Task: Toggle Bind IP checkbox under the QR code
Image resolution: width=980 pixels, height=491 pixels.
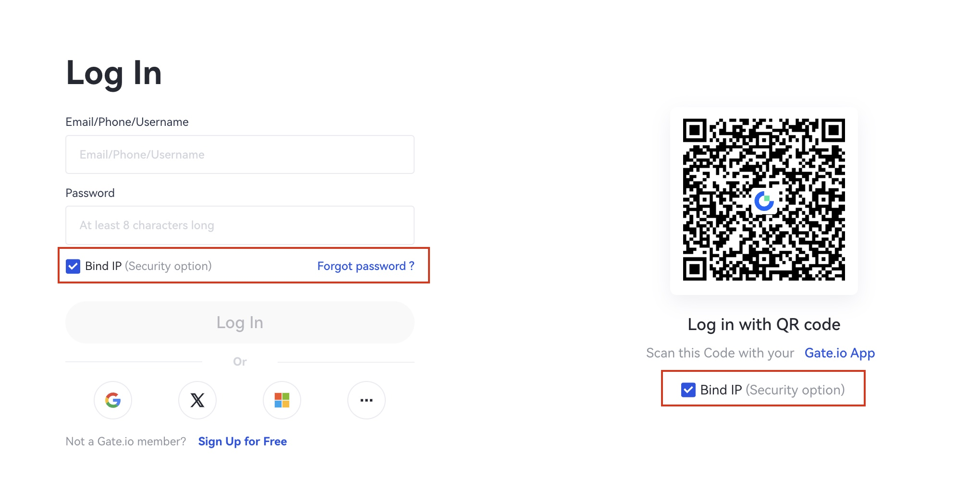Action: point(688,390)
